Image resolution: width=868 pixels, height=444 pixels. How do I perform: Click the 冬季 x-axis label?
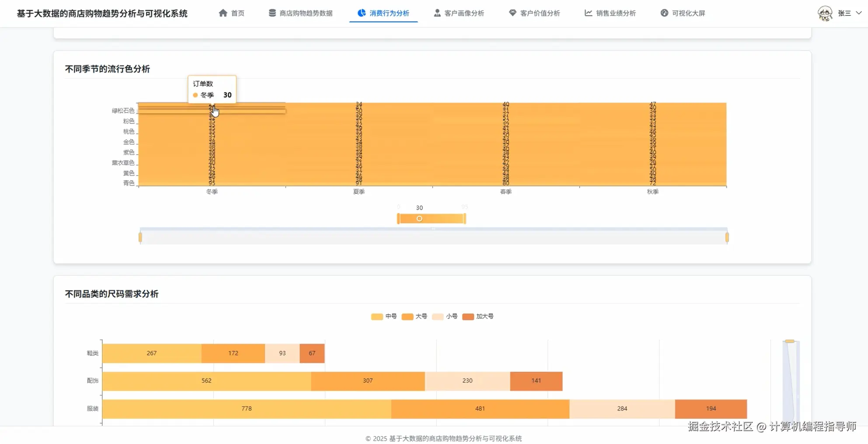pos(212,192)
